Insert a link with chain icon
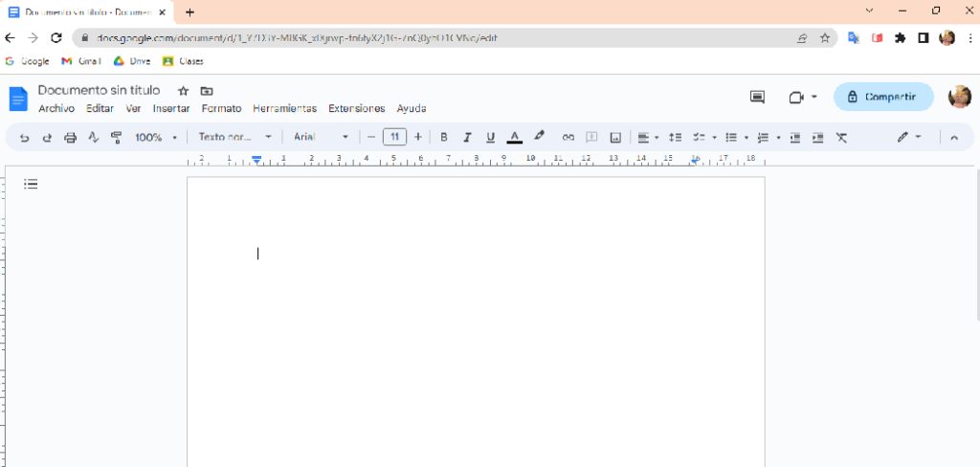980x467 pixels. pos(568,138)
